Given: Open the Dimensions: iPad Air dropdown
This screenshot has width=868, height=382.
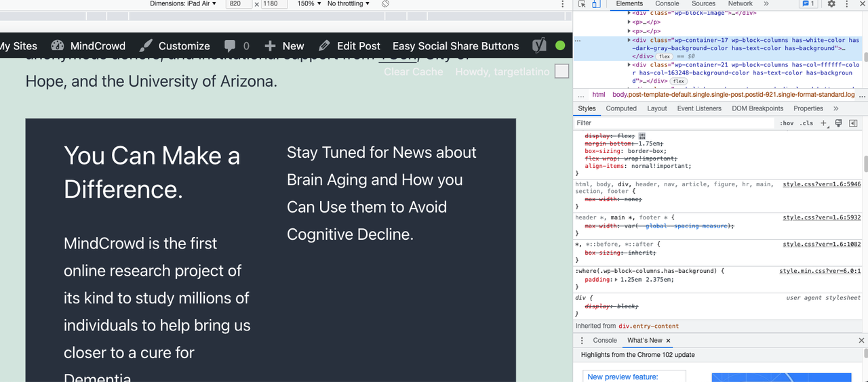Looking at the screenshot, I should click(x=183, y=4).
